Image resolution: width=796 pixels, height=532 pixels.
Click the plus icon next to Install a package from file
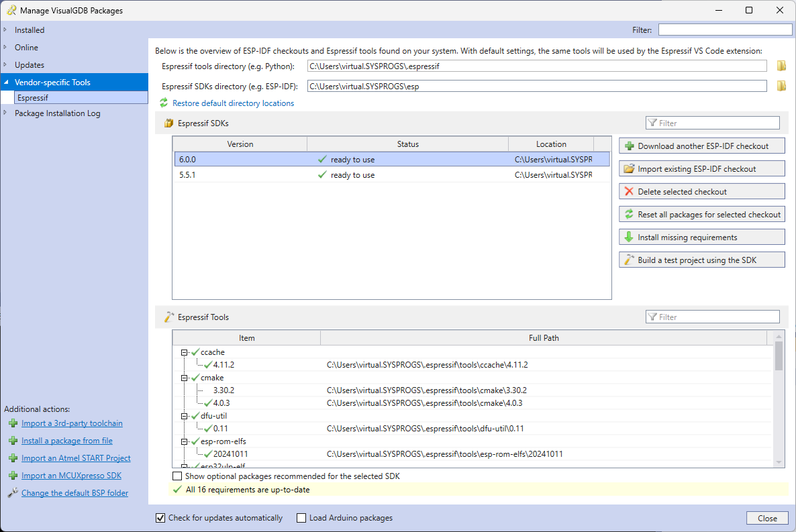pyautogui.click(x=13, y=441)
